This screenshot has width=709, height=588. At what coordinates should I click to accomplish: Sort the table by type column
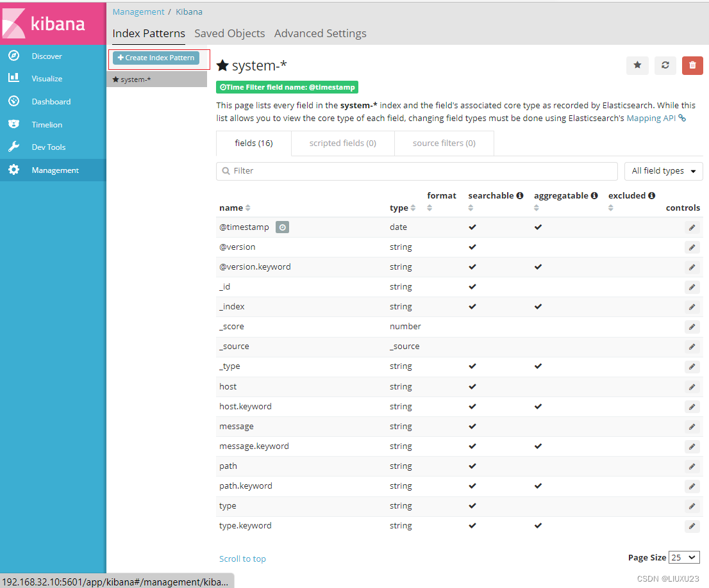pos(403,208)
